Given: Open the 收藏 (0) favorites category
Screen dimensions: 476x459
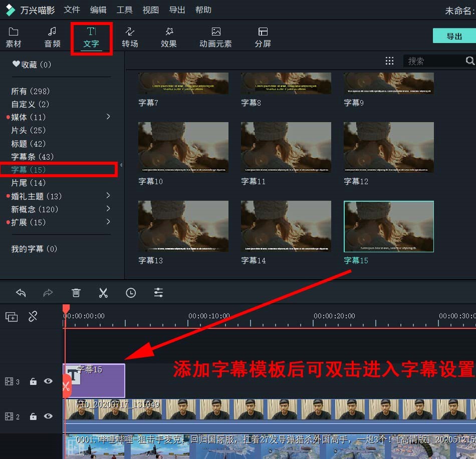Looking at the screenshot, I should pyautogui.click(x=32, y=65).
